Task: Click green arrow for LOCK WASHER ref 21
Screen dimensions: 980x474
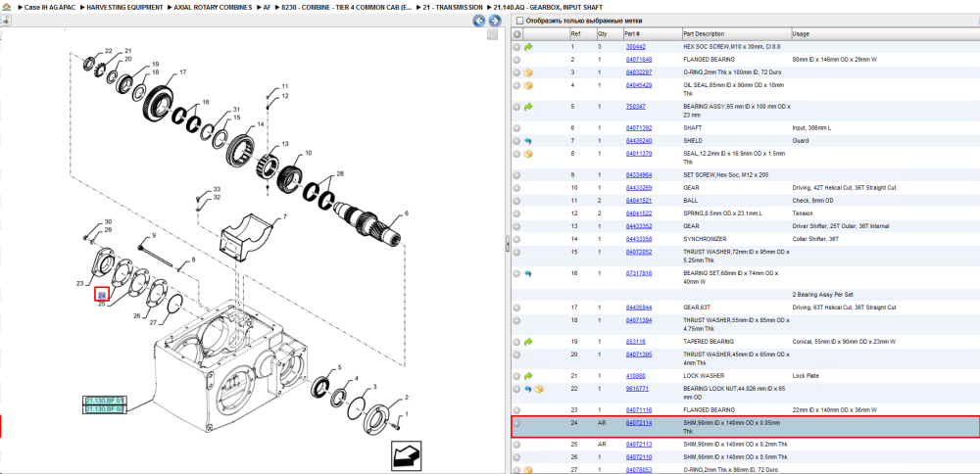Action: [528, 376]
